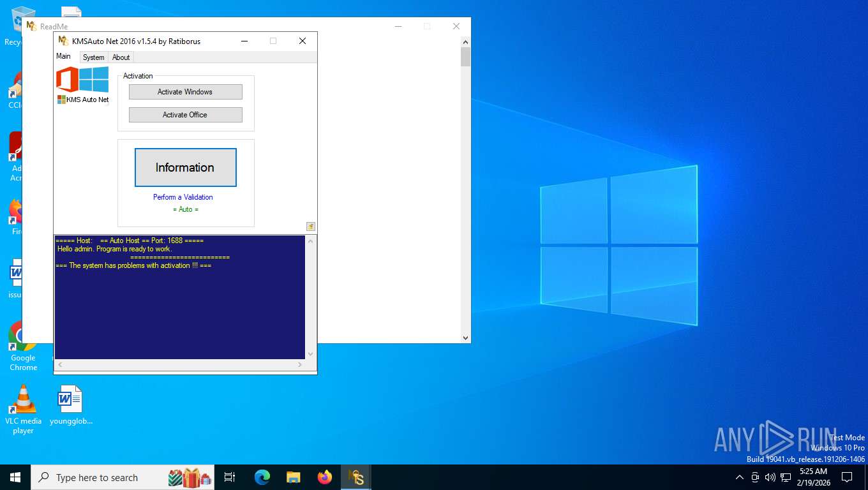
Task: Click the log panel scroll up arrow
Action: [311, 241]
